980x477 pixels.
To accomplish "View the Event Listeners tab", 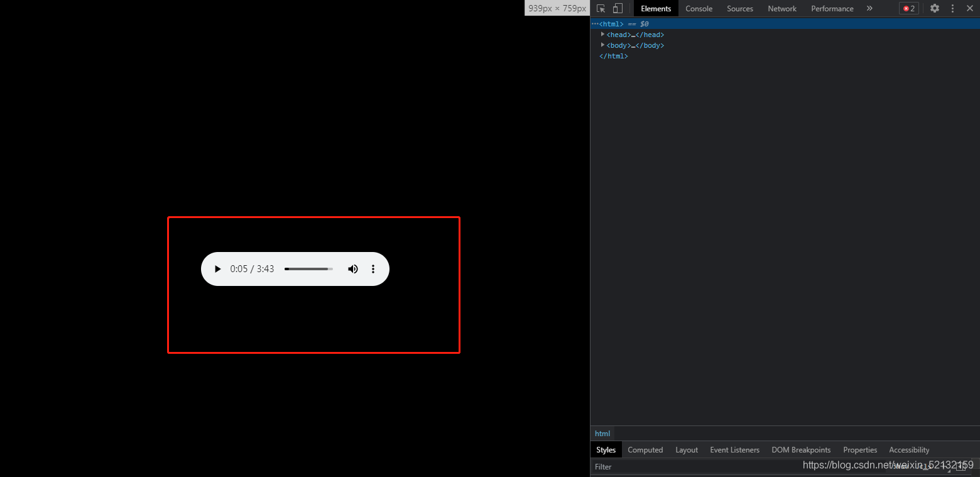I will click(734, 450).
